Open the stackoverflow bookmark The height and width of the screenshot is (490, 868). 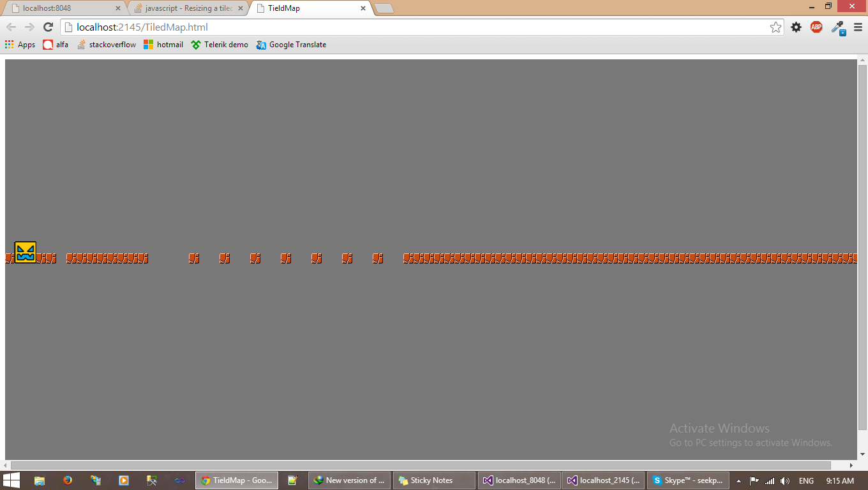106,45
